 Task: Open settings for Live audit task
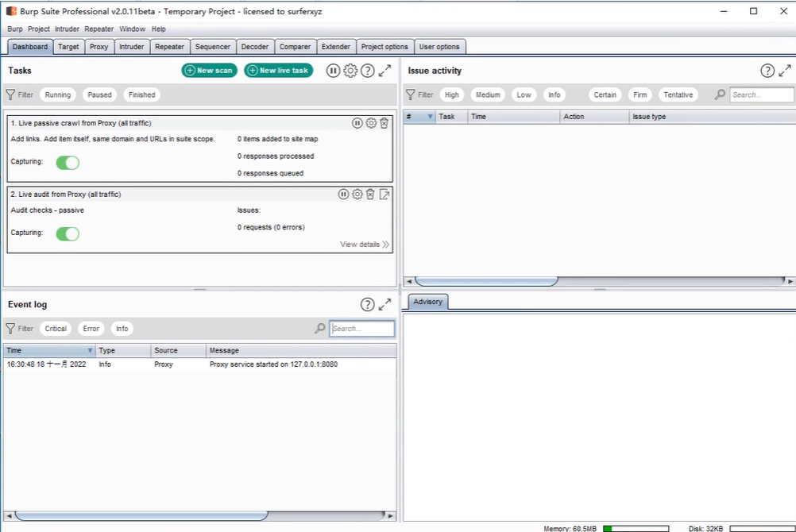[x=357, y=194]
